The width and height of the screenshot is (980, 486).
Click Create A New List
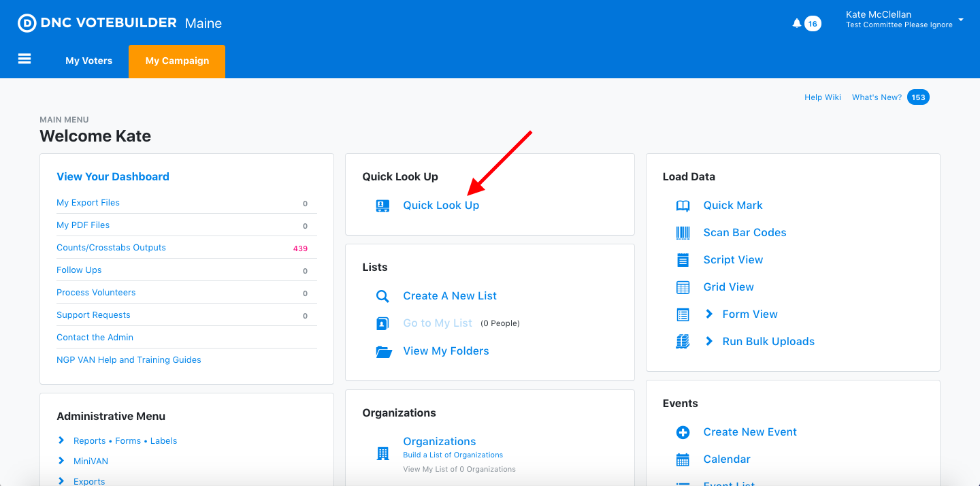(x=450, y=296)
